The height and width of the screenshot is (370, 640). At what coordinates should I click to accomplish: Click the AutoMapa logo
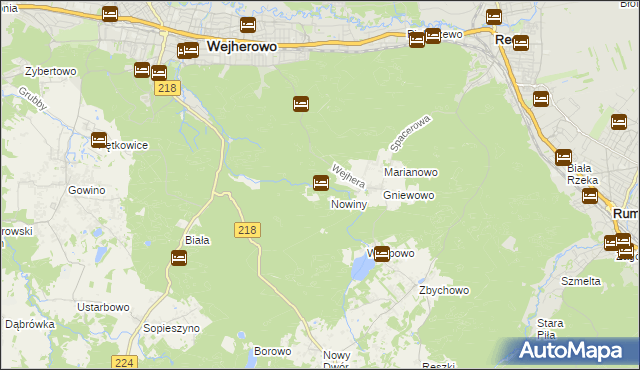(571, 351)
